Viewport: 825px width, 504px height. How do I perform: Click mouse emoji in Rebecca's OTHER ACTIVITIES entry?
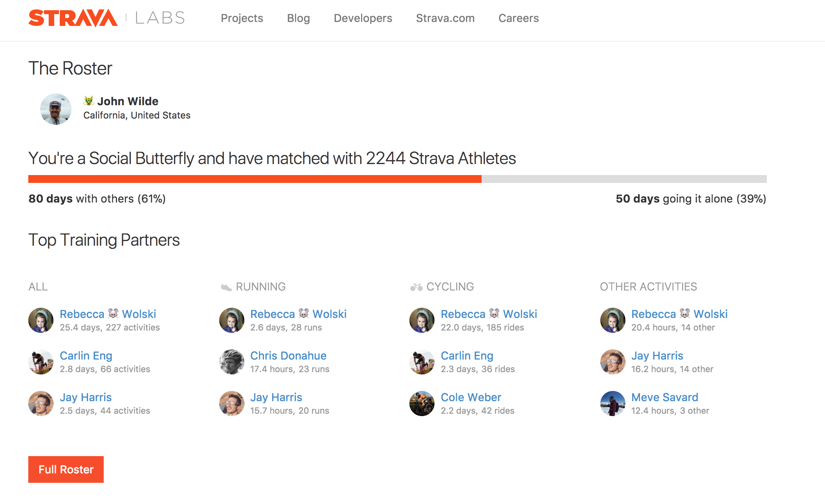(x=685, y=313)
